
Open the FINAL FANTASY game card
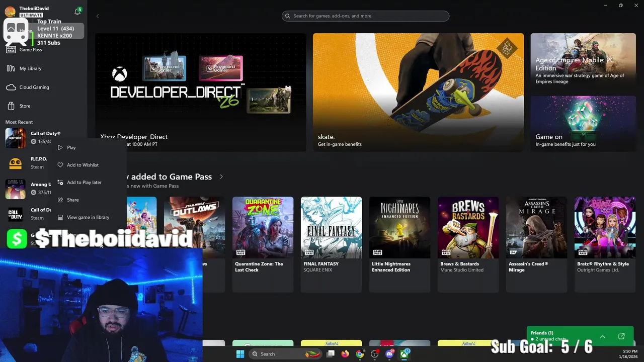point(331,244)
